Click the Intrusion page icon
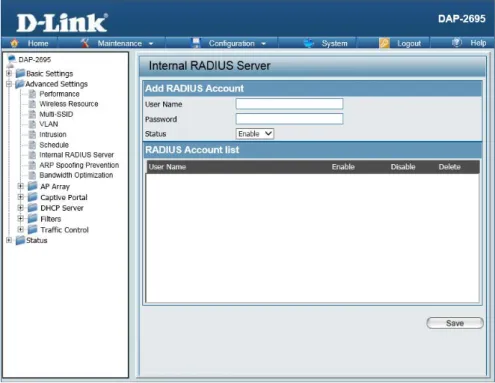Image resolution: width=495 pixels, height=383 pixels. 32,135
